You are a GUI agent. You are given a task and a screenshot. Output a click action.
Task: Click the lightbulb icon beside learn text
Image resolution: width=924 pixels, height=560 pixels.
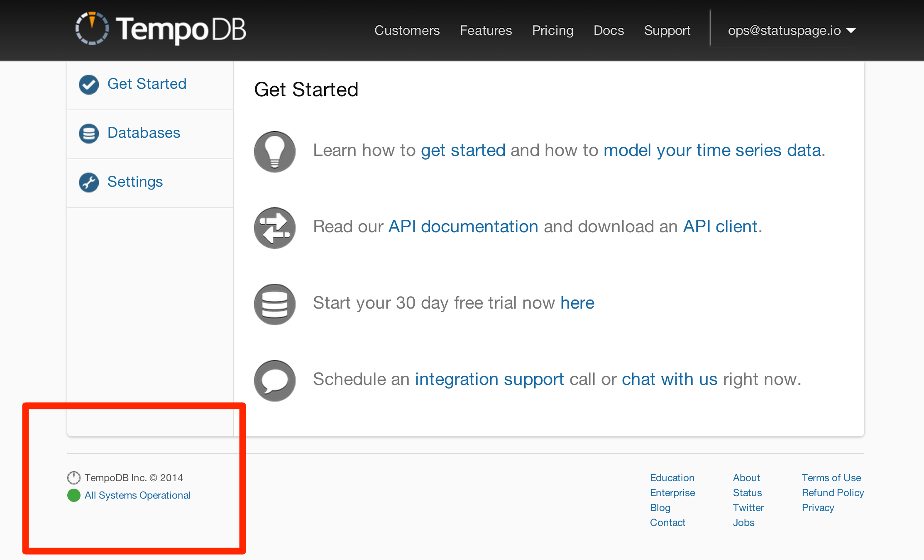pos(274,151)
